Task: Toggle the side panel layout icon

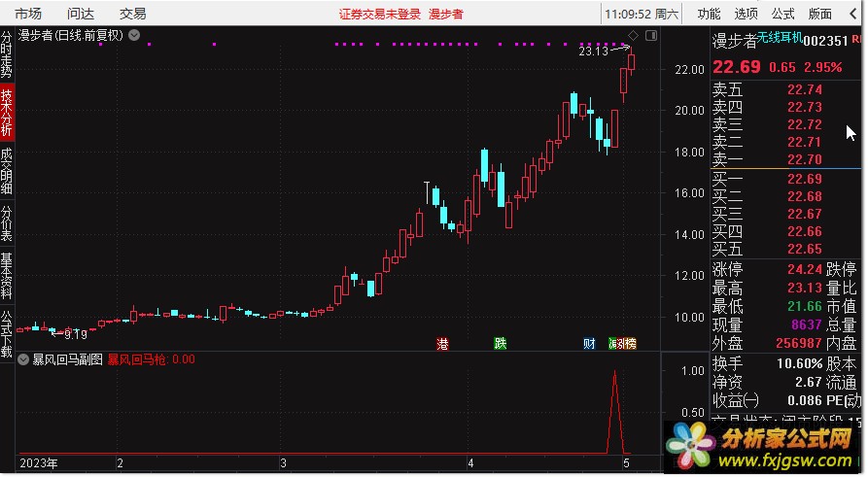Action: point(651,36)
